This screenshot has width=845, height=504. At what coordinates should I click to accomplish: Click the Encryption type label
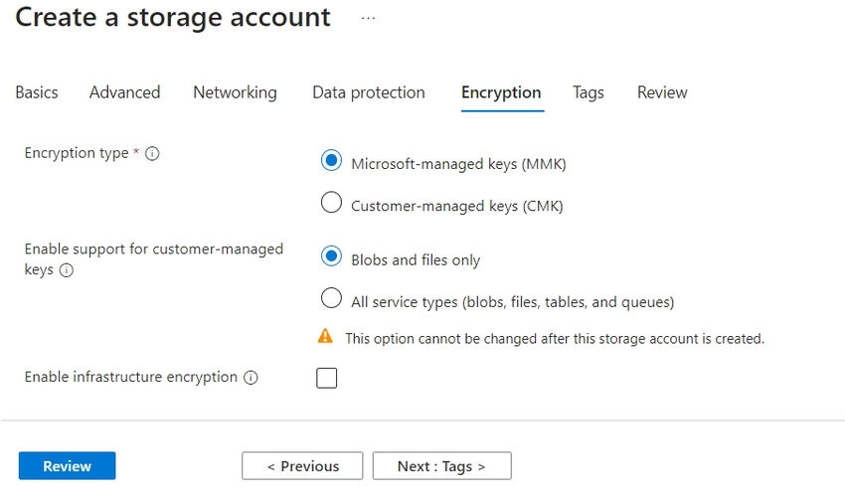tap(77, 154)
